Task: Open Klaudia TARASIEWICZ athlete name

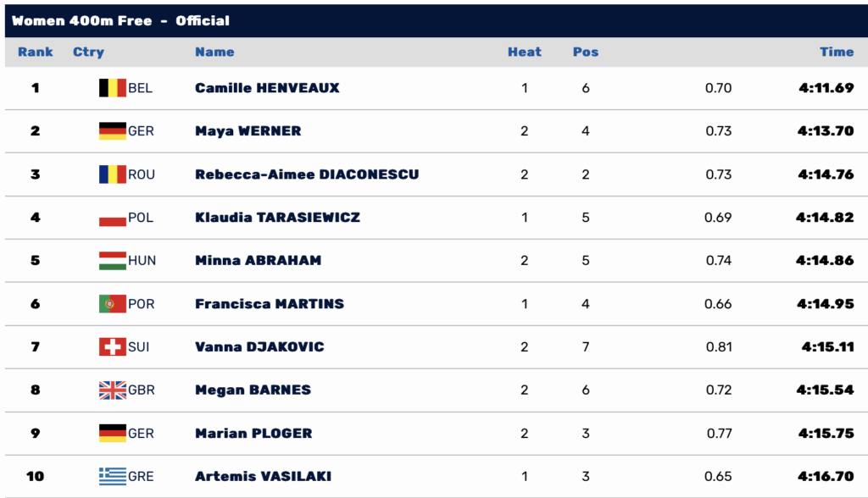Action: tap(277, 218)
